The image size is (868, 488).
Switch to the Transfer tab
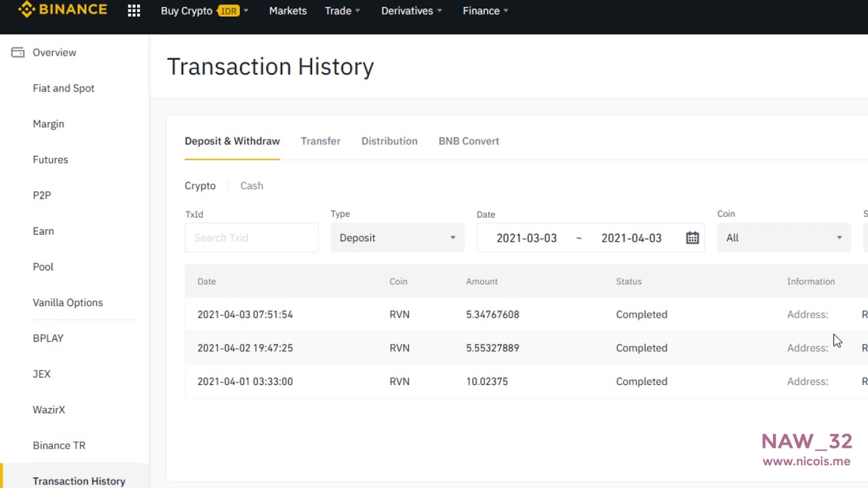[x=321, y=141]
